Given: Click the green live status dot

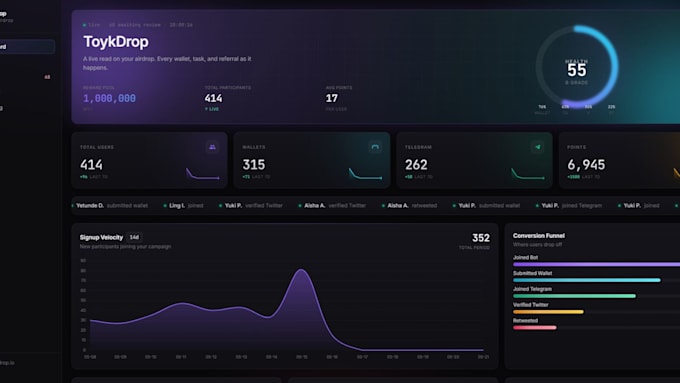Looking at the screenshot, I should coord(85,25).
